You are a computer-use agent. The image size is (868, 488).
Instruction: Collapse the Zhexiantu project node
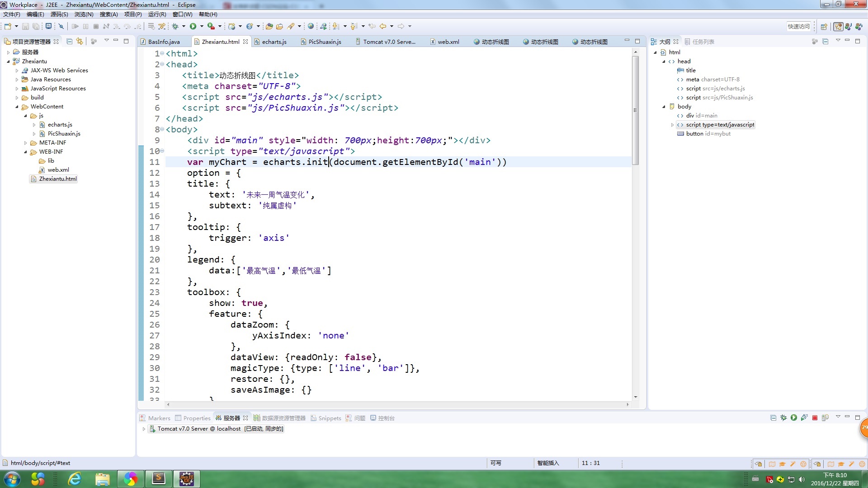(x=8, y=61)
